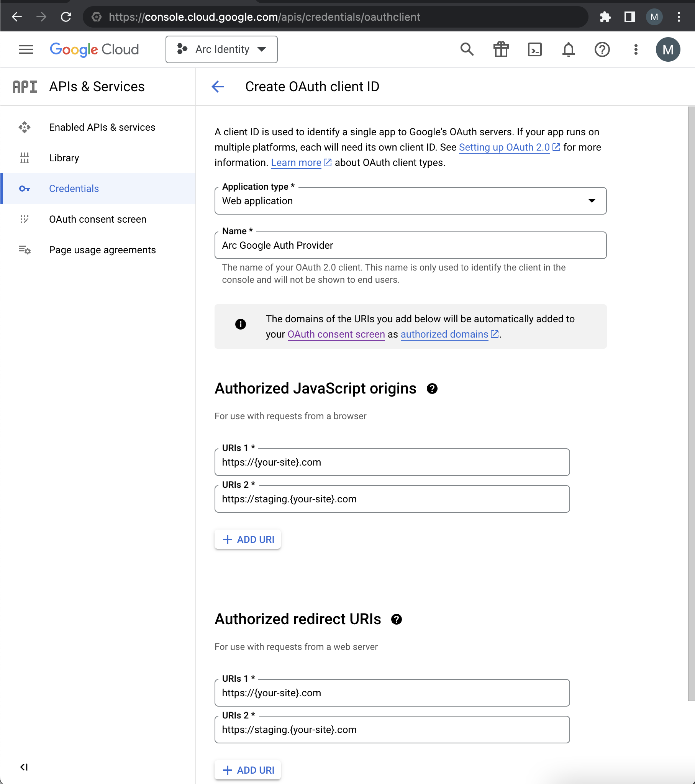This screenshot has width=695, height=784.
Task: Click the info icon in the domains notice
Action: tap(241, 324)
